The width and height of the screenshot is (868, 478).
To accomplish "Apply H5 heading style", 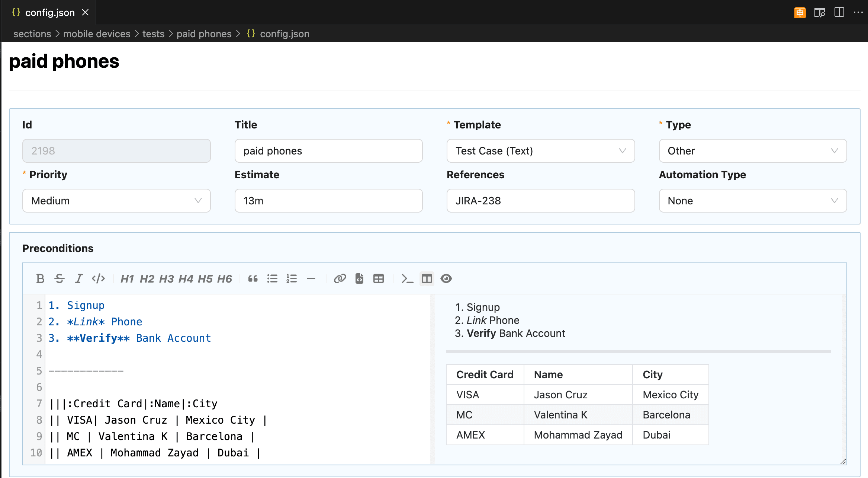I will 205,278.
